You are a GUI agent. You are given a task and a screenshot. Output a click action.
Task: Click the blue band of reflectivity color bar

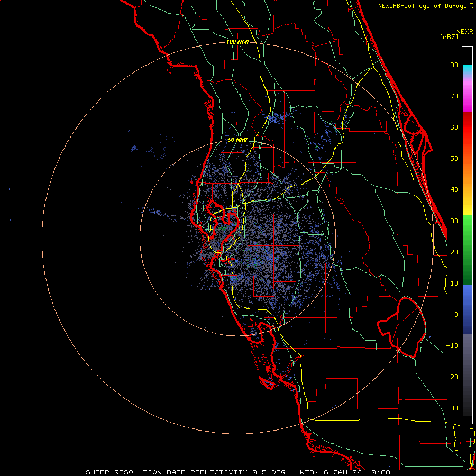(467, 309)
